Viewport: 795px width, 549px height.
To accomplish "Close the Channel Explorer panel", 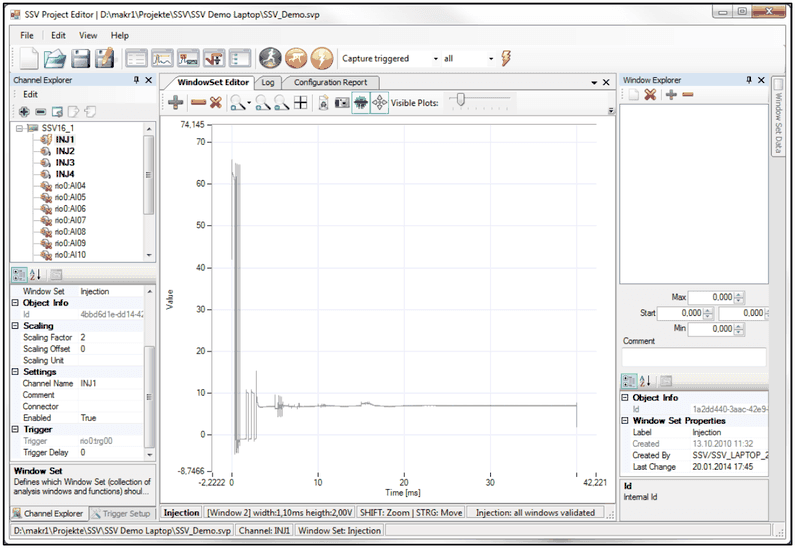I will pyautogui.click(x=149, y=80).
